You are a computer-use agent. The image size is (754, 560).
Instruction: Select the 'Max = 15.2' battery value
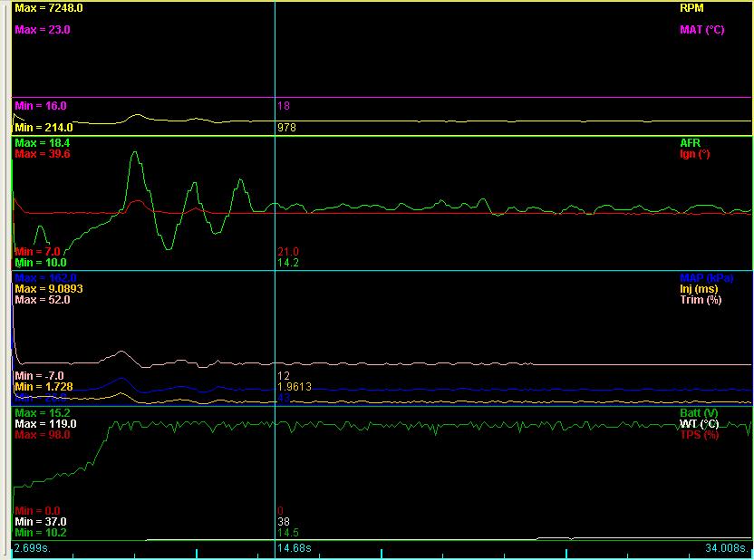coord(43,413)
